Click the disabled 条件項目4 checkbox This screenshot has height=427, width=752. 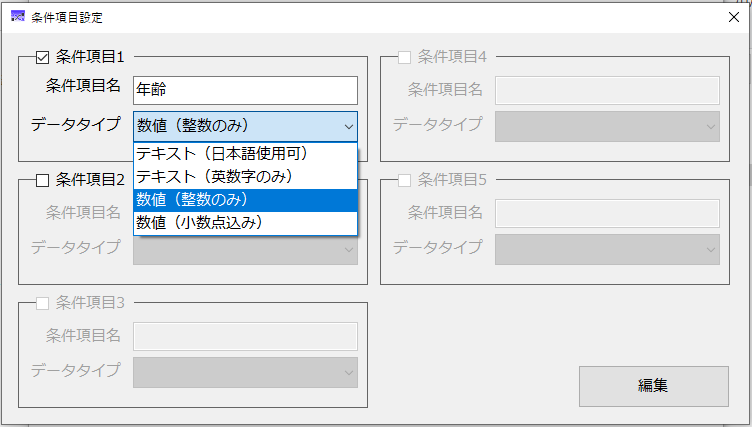point(404,57)
